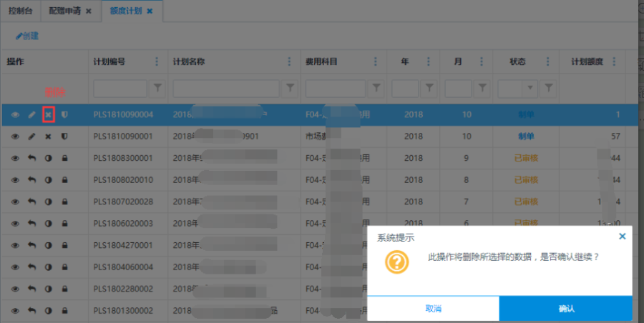This screenshot has height=323, width=644.
Task: Click the eye icon in row PLS1806020003
Action: tap(15, 224)
